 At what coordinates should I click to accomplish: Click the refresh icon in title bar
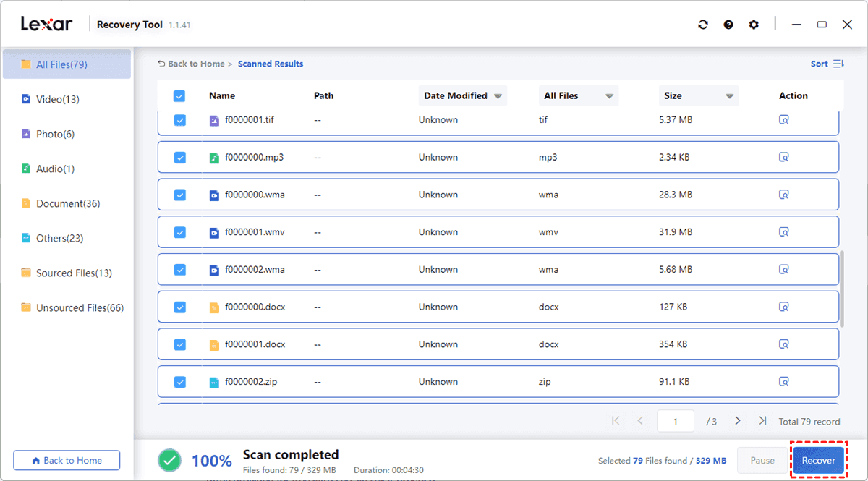[703, 25]
